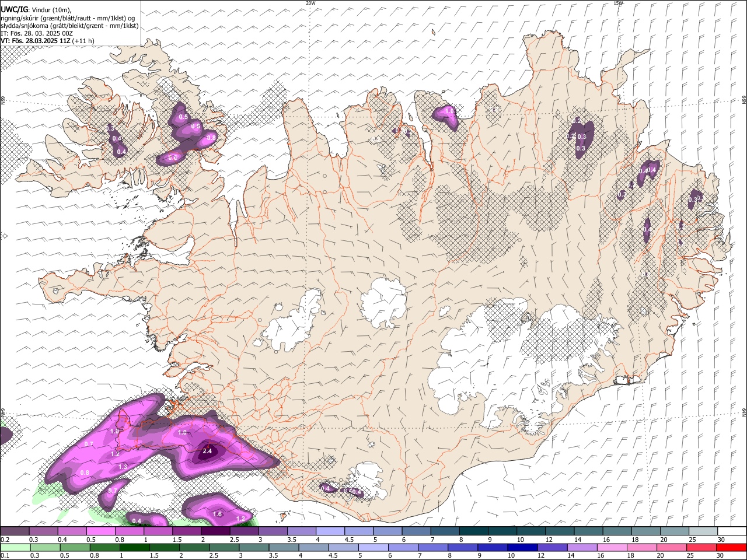Pick the darkest green 1 rain legend swatch
Image resolution: width=747 pixels, height=560 pixels.
(135, 547)
